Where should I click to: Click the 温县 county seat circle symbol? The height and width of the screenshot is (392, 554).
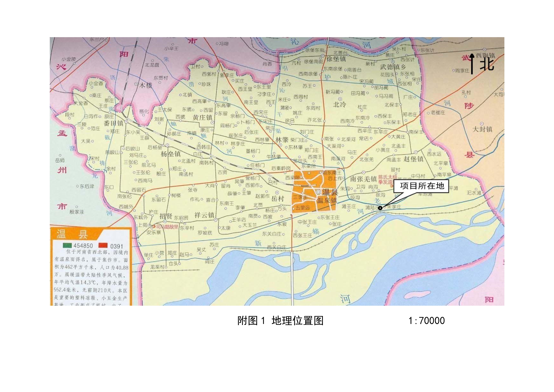click(x=318, y=192)
